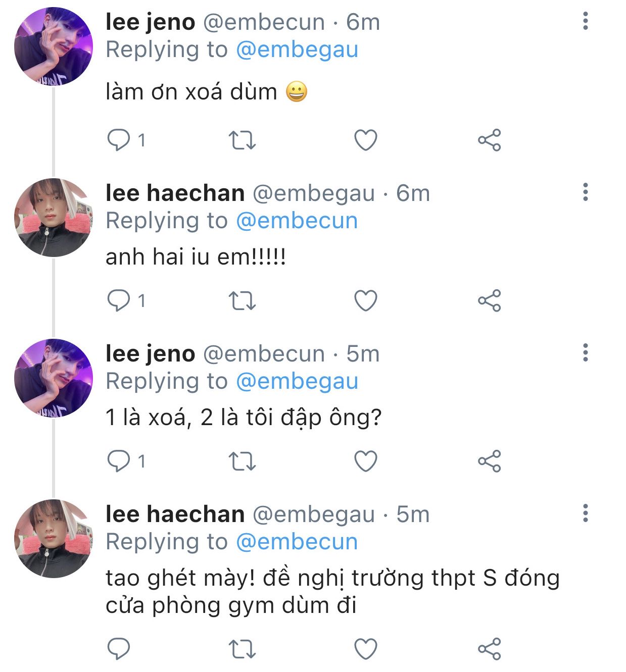View lee haechan's avatar on last tweet

[54, 538]
